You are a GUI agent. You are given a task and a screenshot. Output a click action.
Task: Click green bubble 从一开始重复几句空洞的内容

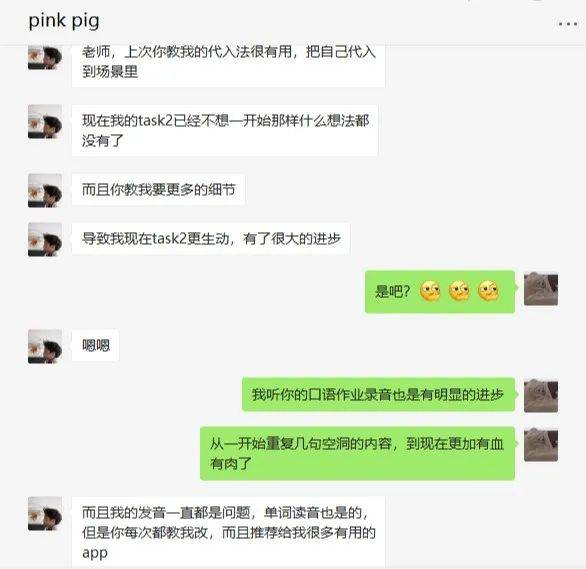point(357,453)
